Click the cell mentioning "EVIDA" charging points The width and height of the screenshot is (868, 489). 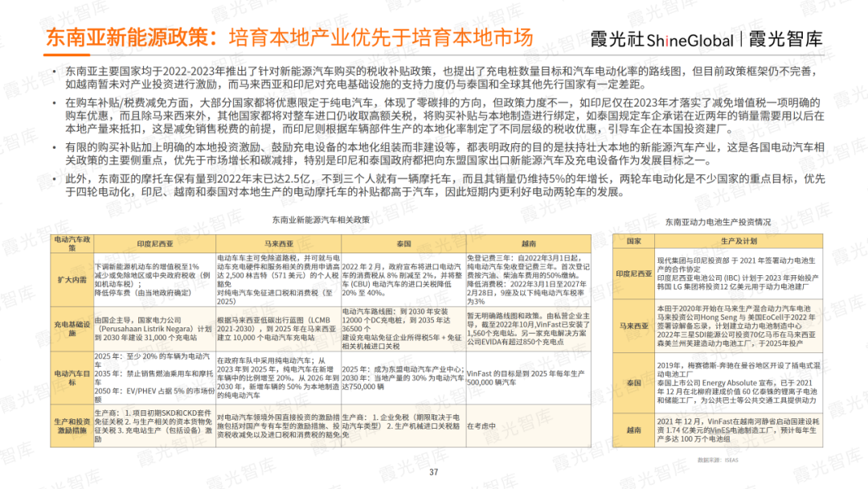pos(529,329)
